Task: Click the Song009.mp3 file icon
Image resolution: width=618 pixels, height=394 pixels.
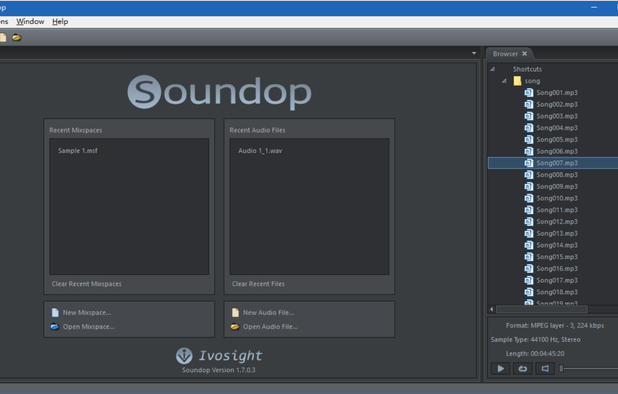Action: click(x=529, y=186)
